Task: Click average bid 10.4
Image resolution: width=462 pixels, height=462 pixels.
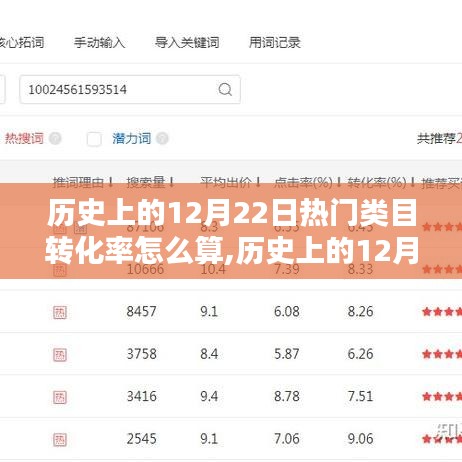Action: [x=213, y=269]
